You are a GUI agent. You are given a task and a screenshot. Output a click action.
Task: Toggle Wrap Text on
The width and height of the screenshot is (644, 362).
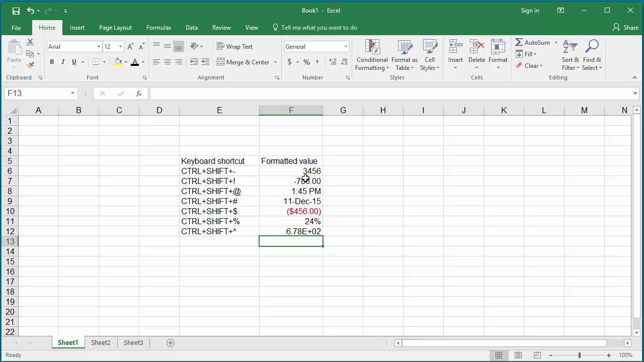coord(234,47)
